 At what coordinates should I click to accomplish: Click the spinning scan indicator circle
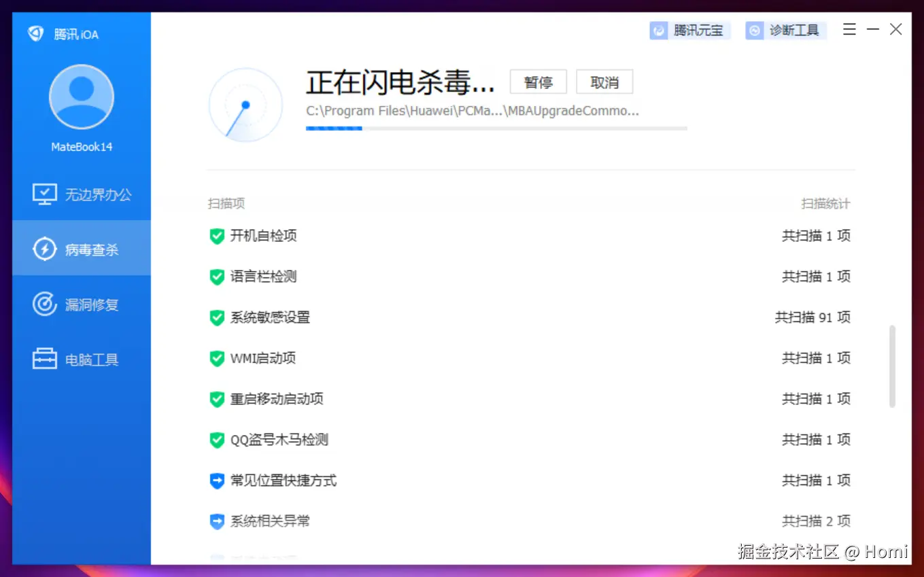tap(245, 105)
